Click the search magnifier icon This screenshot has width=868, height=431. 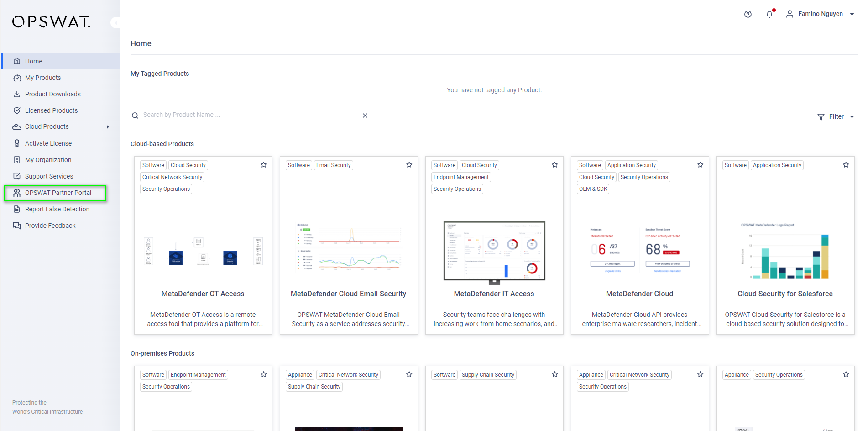[135, 116]
